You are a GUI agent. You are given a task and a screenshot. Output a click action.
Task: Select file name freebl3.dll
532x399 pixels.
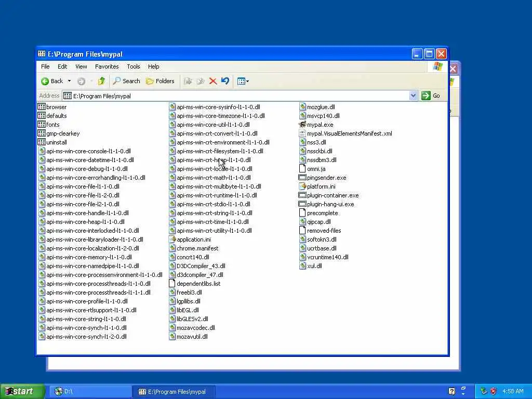(x=189, y=292)
